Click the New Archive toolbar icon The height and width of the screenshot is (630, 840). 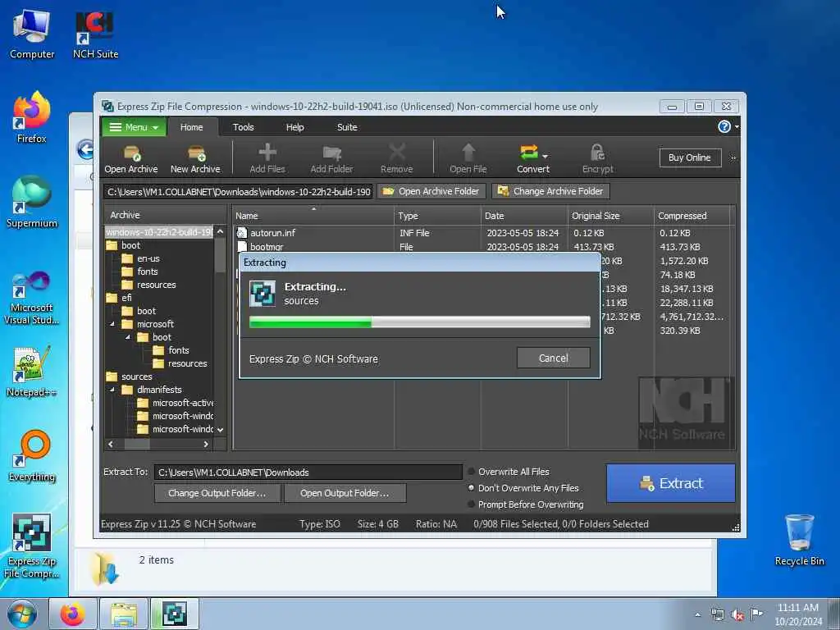195,158
